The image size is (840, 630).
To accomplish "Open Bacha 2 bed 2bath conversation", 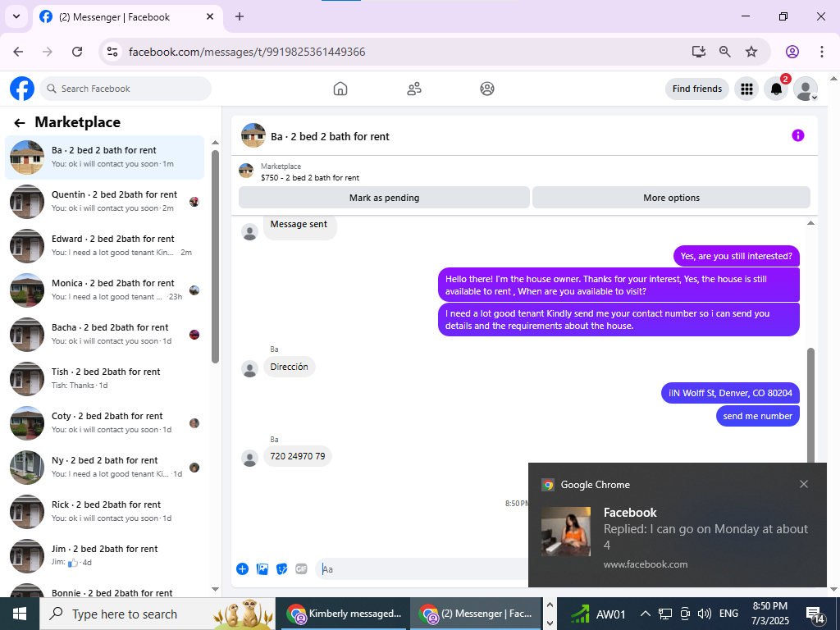I will (105, 335).
